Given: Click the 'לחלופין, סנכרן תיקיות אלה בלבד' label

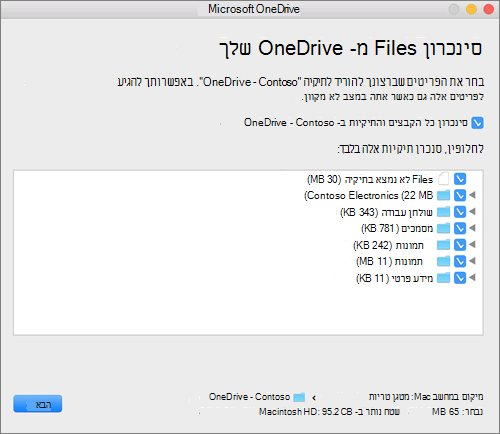Looking at the screenshot, I should click(411, 148).
